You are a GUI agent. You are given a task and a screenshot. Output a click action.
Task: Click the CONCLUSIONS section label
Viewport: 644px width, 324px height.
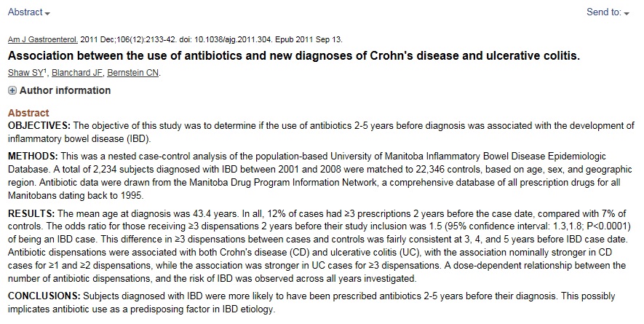click(44, 296)
